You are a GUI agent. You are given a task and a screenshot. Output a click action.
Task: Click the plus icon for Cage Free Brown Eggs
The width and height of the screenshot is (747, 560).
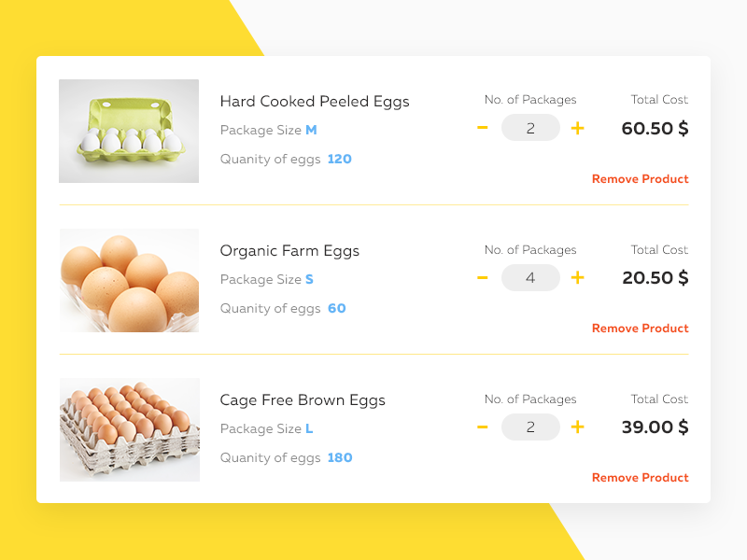tap(577, 427)
